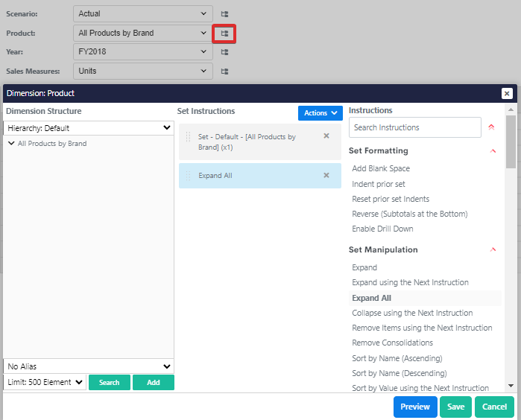Choose Expand using the Next Instruction

(x=411, y=282)
